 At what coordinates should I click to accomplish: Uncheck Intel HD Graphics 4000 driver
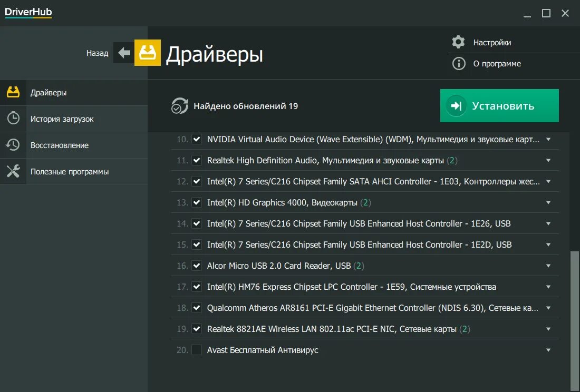[197, 202]
